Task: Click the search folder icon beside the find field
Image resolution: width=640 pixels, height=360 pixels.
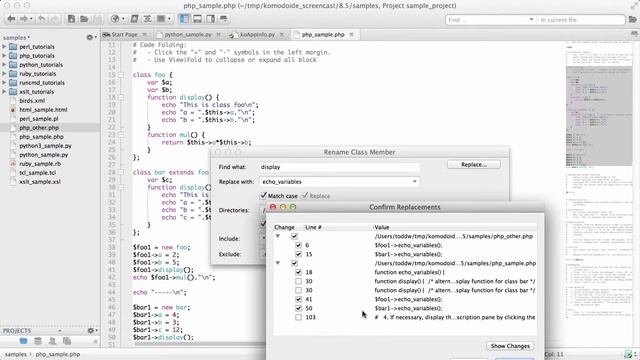Action: (x=633, y=20)
